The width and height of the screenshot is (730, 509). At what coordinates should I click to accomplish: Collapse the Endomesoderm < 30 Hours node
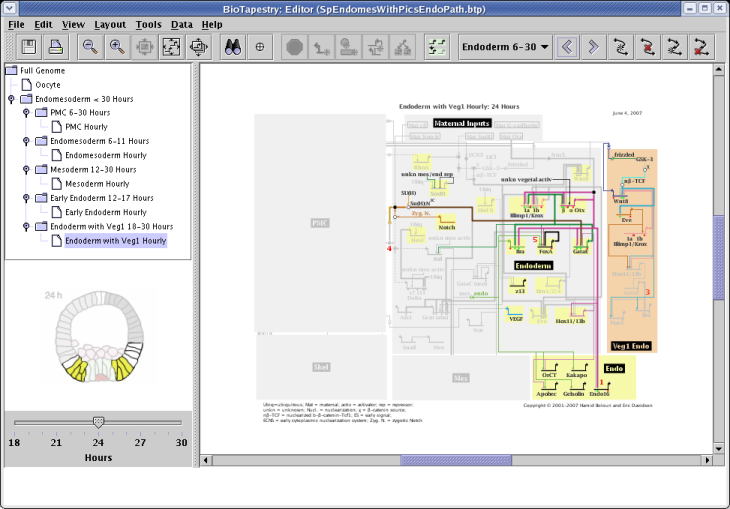point(11,99)
